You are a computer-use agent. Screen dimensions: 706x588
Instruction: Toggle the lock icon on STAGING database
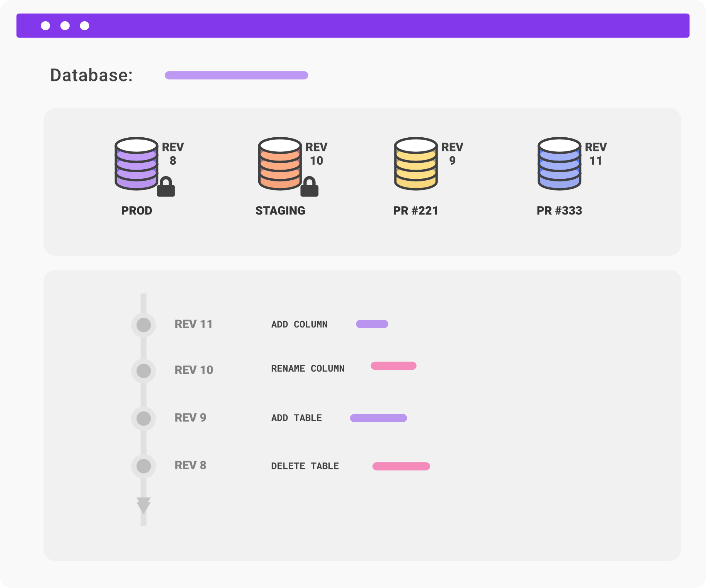click(x=309, y=187)
